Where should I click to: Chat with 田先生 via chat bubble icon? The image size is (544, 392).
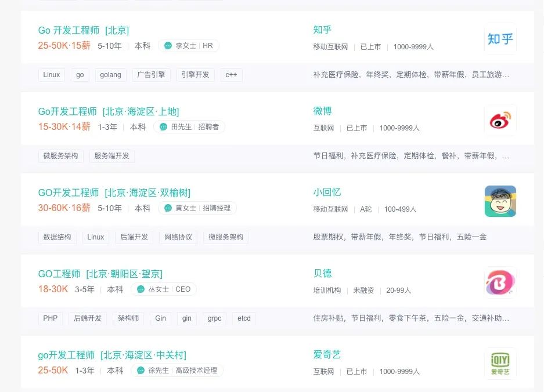point(163,127)
